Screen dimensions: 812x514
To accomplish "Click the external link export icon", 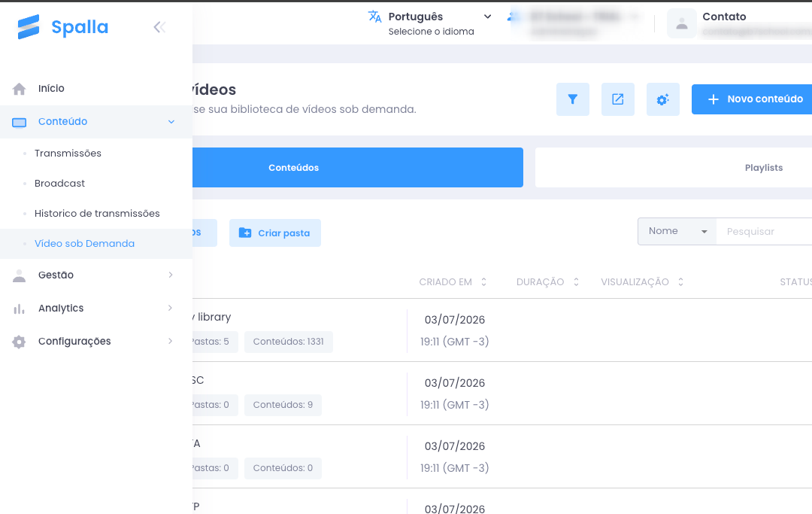I will point(618,99).
